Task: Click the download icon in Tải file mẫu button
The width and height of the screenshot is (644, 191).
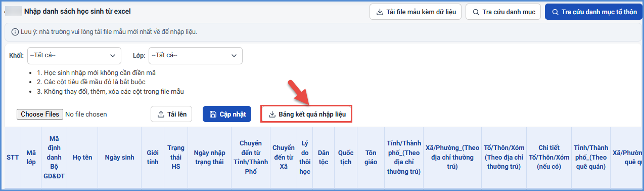Action: tap(380, 12)
